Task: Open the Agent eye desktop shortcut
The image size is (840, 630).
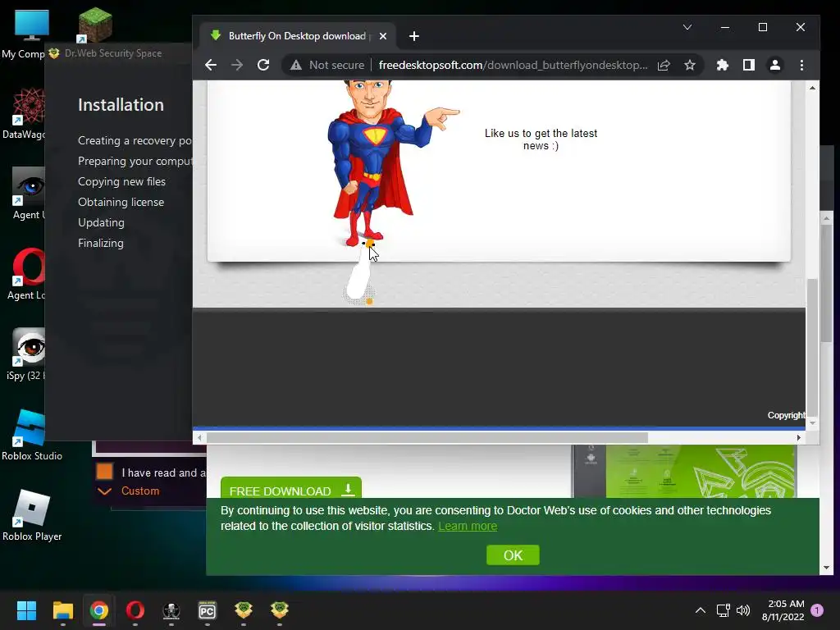Action: click(27, 194)
